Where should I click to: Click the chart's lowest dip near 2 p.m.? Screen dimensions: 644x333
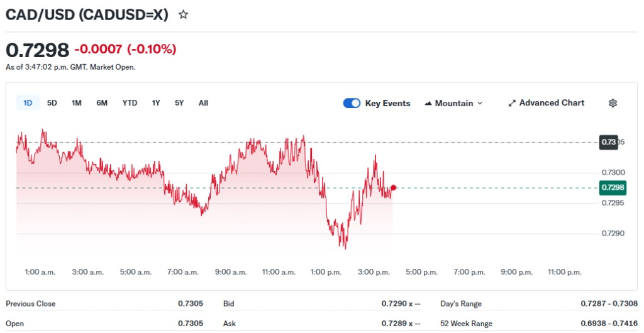click(x=345, y=248)
